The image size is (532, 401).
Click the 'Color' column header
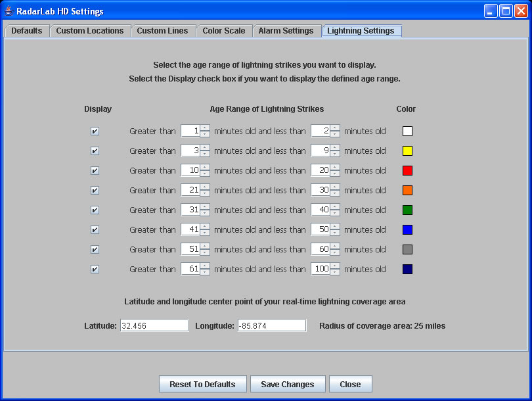pyautogui.click(x=406, y=109)
